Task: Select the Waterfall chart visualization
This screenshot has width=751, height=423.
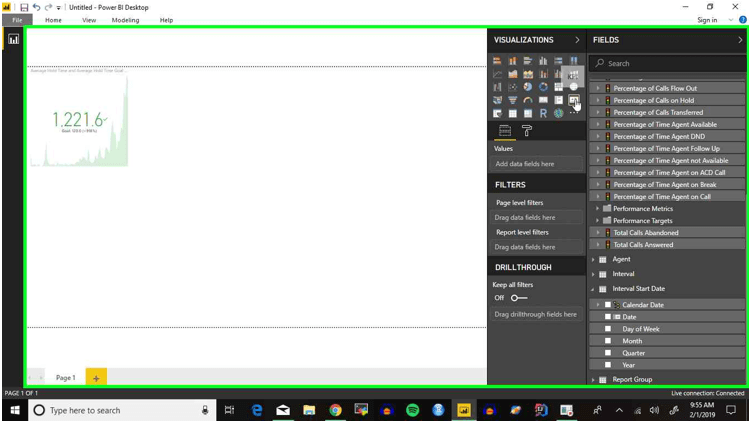Action: coord(497,87)
